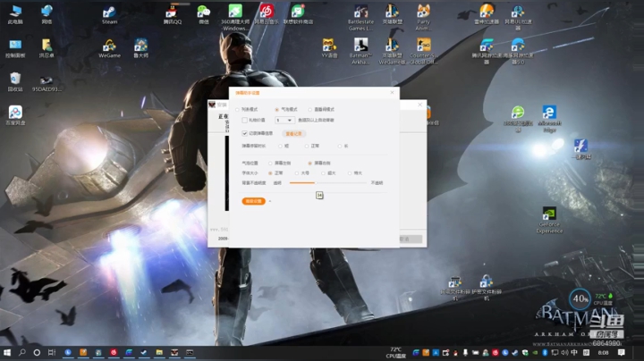
Task: Open 网易云音乐 desktop shortcut
Action: click(x=267, y=15)
